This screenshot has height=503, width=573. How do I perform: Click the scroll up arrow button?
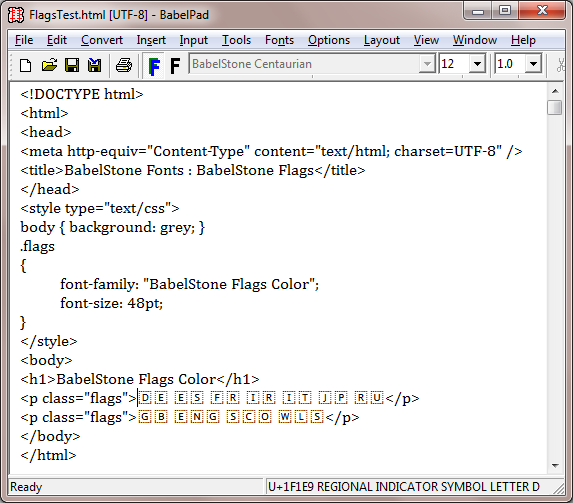[555, 91]
